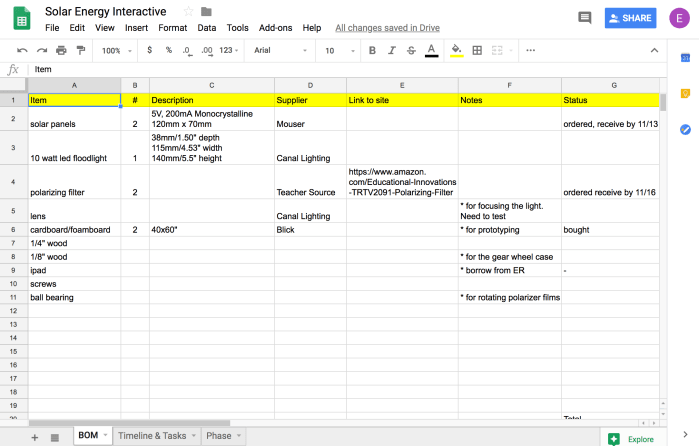
Task: Hide the menus with the collapse arrow
Action: (x=654, y=50)
